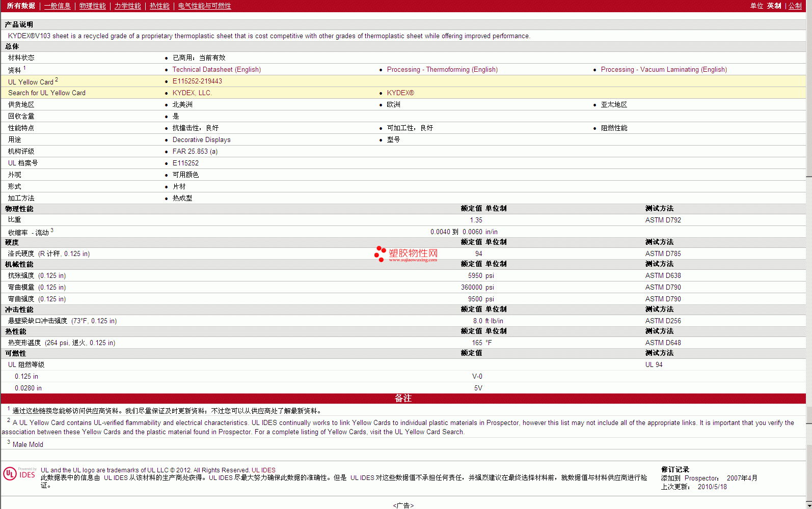The image size is (812, 509).
Task: Select the ASTM D792 test method text
Action: 663,220
